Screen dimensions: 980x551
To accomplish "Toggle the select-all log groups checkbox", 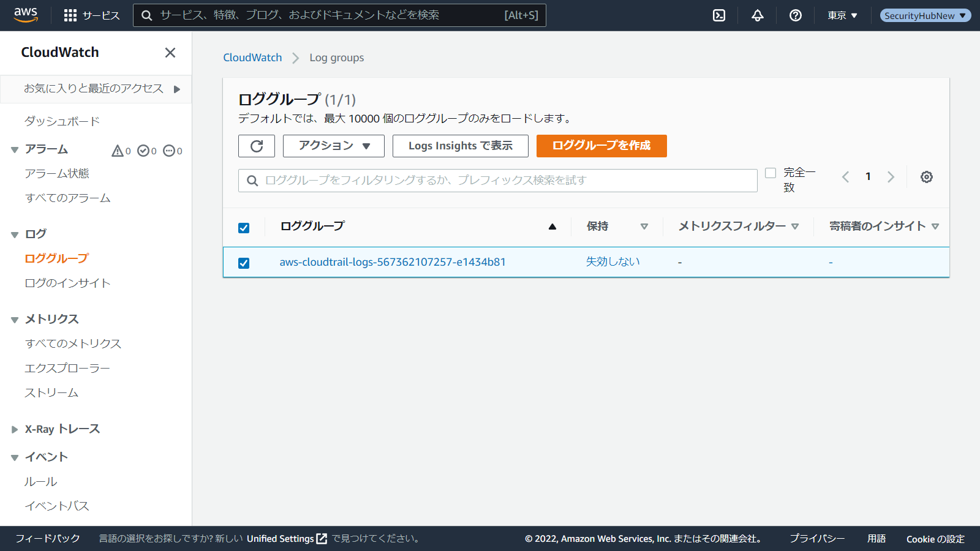I will (x=244, y=228).
